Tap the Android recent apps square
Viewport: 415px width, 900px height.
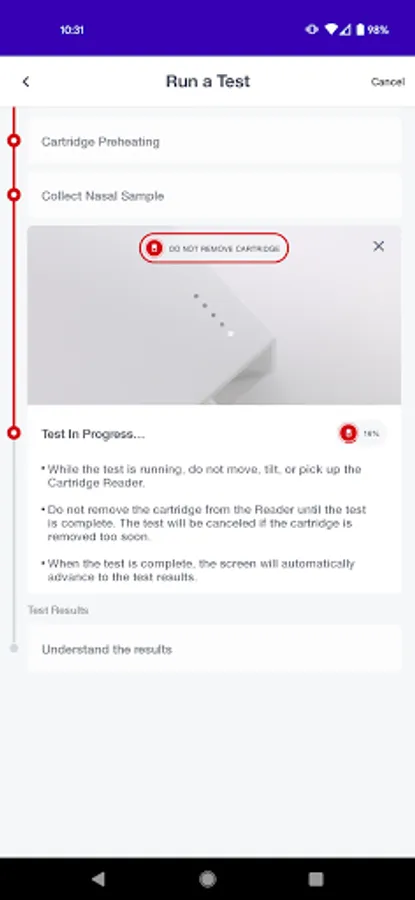click(315, 879)
